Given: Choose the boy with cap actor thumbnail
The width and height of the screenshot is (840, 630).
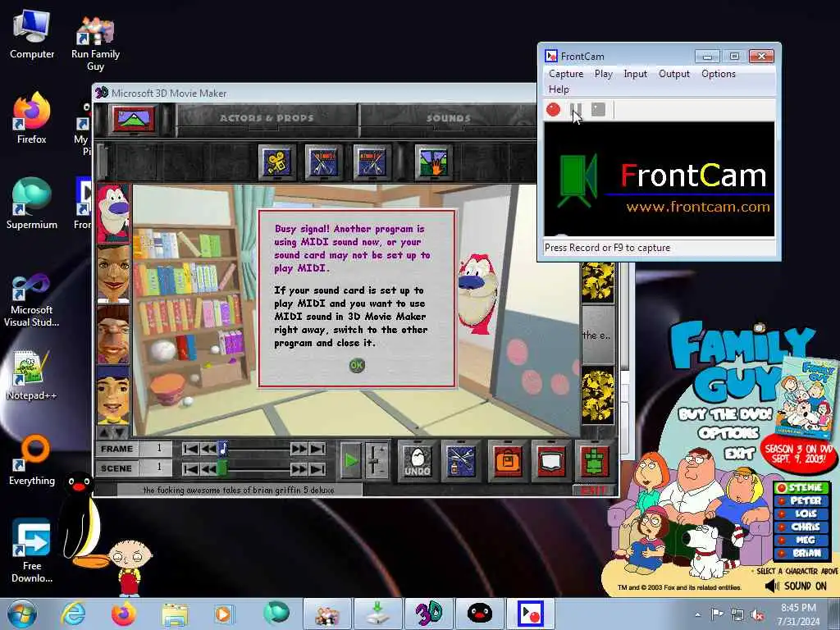Looking at the screenshot, I should pyautogui.click(x=113, y=395).
